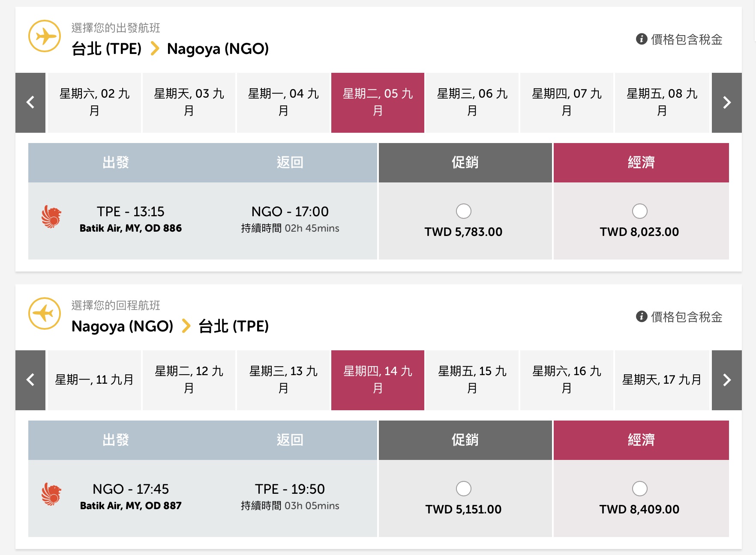Click the Batik Air logo for OD 886

(51, 217)
